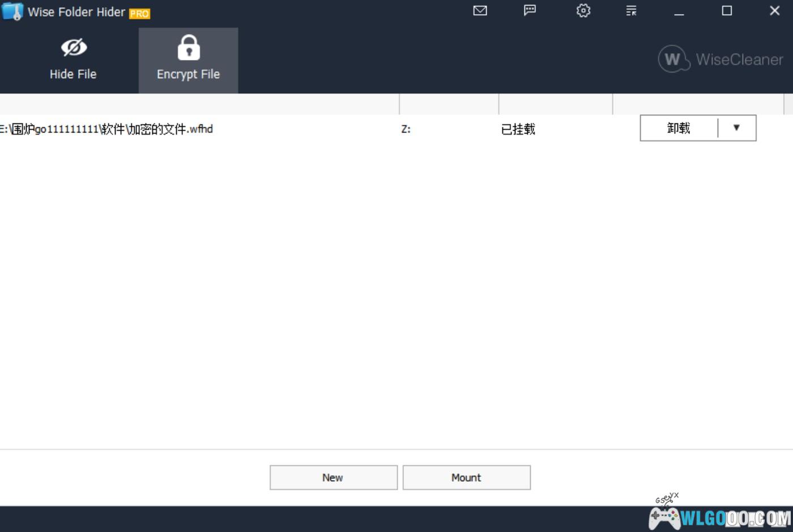Viewport: 793px width, 532px height.
Task: Click the column header above 已挂载 status
Action: [x=555, y=104]
